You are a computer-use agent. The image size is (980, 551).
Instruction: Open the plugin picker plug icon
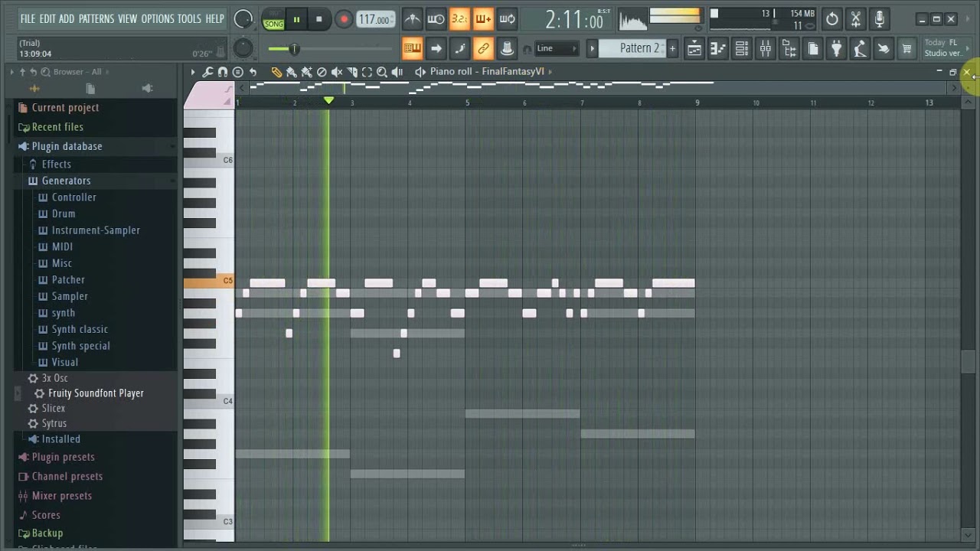pos(837,49)
